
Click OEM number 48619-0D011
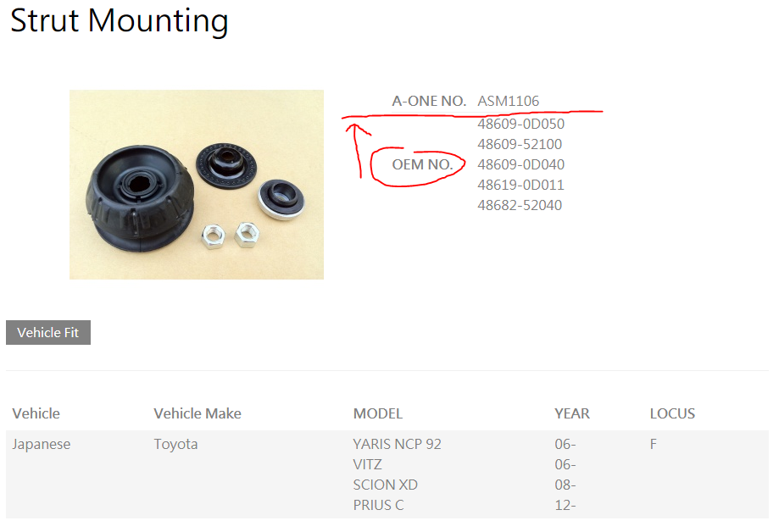521,185
